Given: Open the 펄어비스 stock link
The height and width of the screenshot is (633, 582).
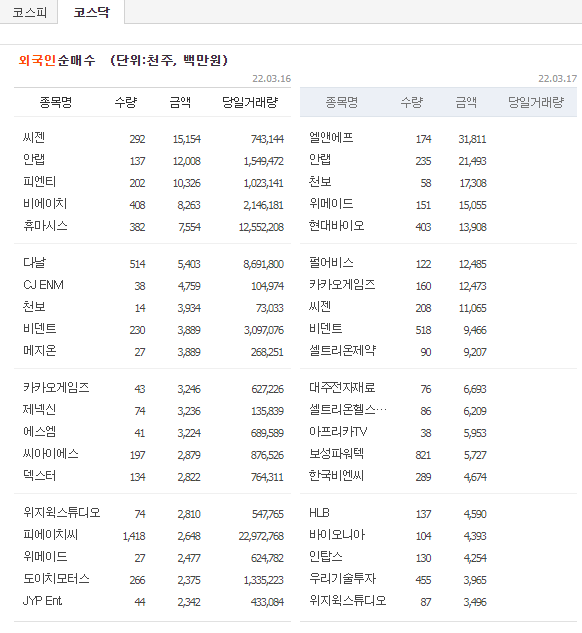Looking at the screenshot, I should [331, 263].
